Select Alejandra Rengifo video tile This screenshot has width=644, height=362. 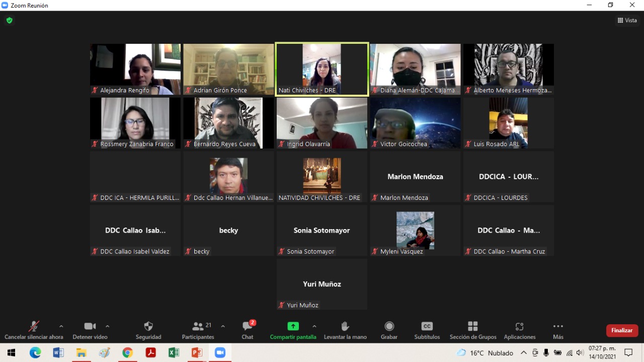(x=135, y=69)
